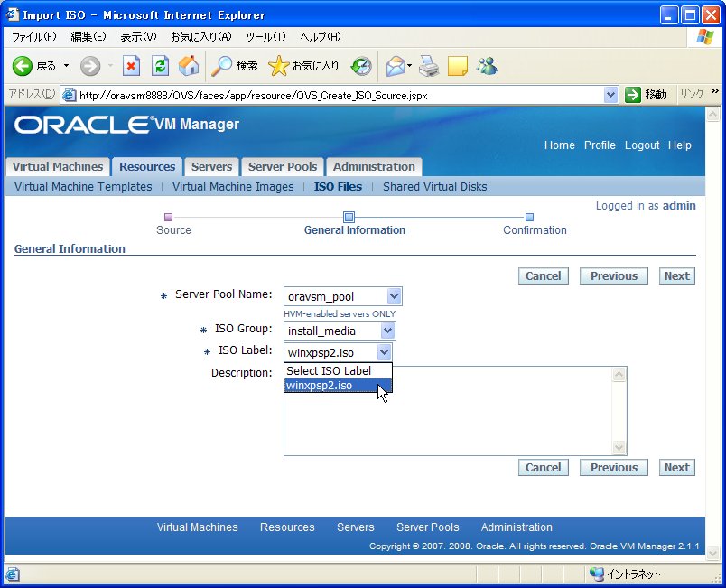The image size is (726, 588).
Task: Click the grey forward arrow icon
Action: [89, 66]
